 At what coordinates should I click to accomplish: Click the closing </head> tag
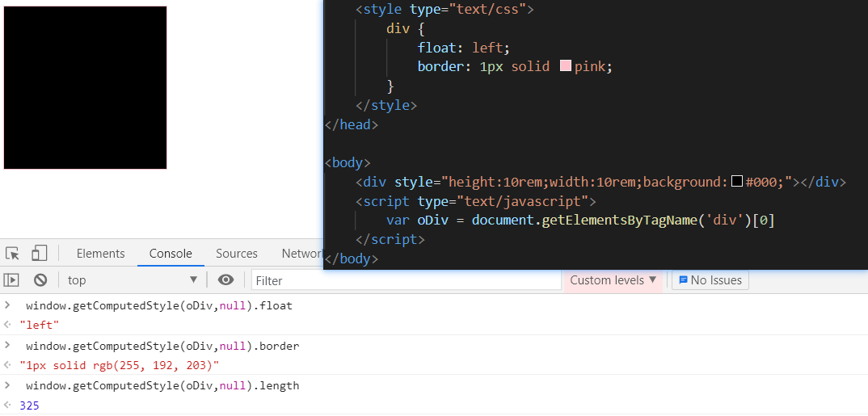352,124
